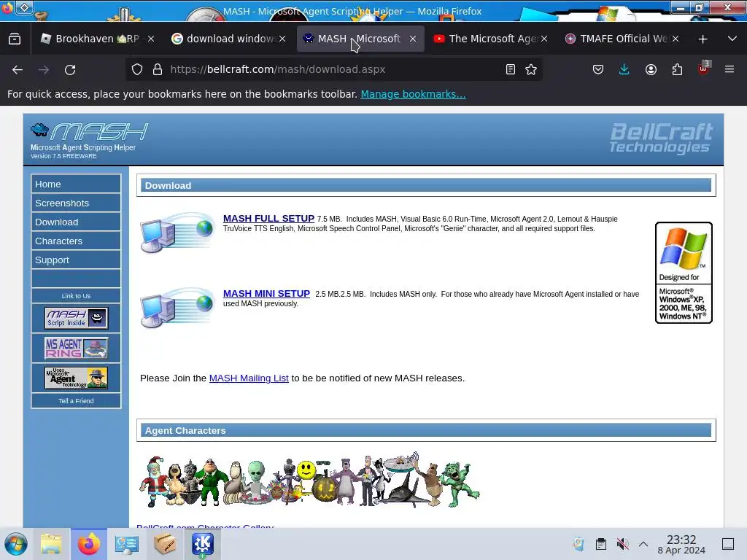Screen dimensions: 747x560
Task: Click the computer icon beside Full Setup
Action: [177, 233]
